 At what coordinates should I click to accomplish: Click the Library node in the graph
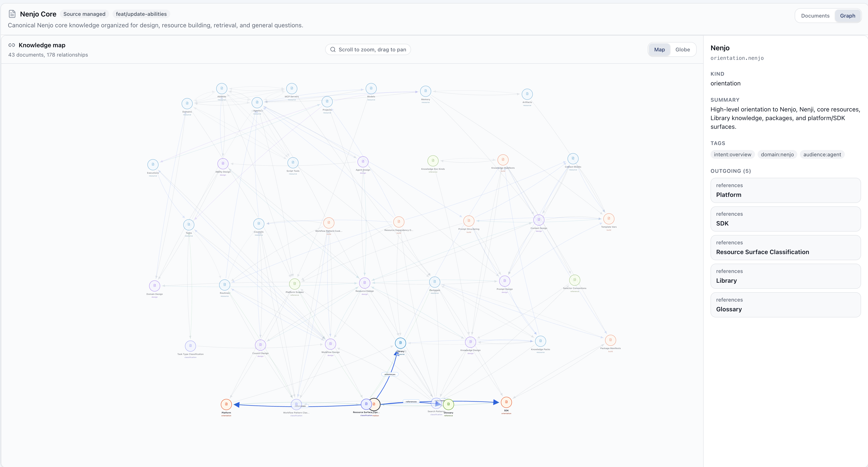[x=400, y=343]
